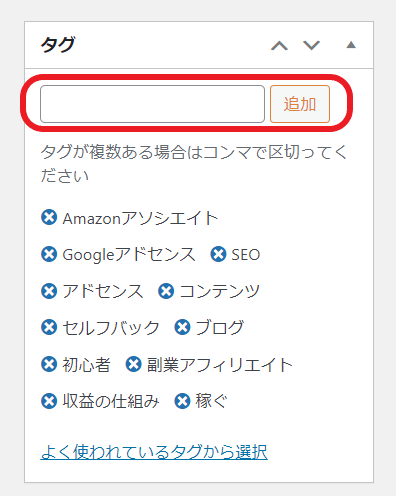Screen dimensions: 396x496
Task: Remove the 副業アフィリエイト tag
Action: point(134,364)
